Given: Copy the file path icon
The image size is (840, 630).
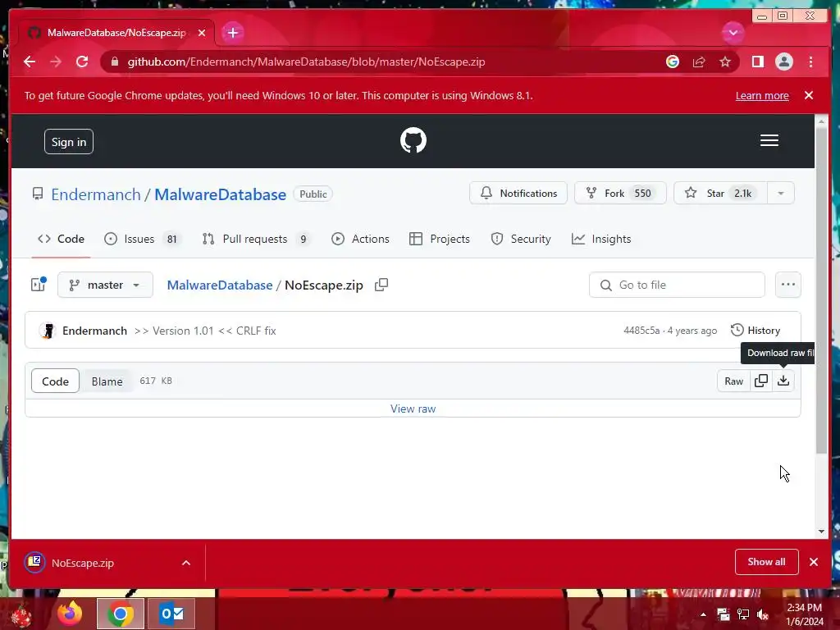Looking at the screenshot, I should tap(381, 285).
